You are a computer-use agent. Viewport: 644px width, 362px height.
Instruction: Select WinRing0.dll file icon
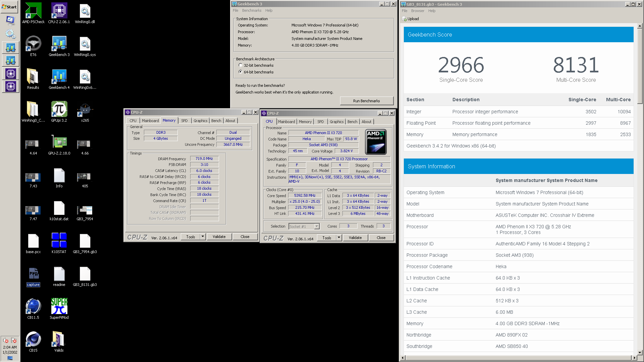click(85, 13)
